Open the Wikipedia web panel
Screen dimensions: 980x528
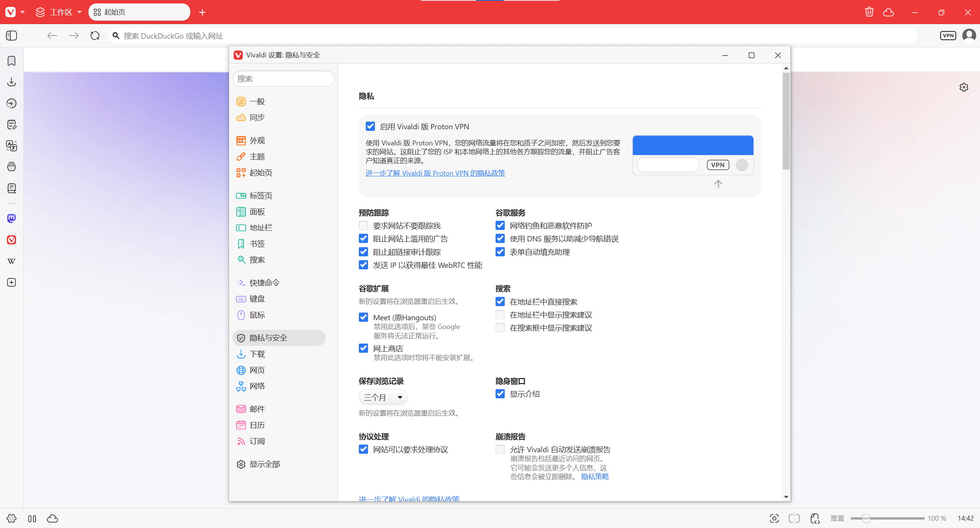pos(11,261)
